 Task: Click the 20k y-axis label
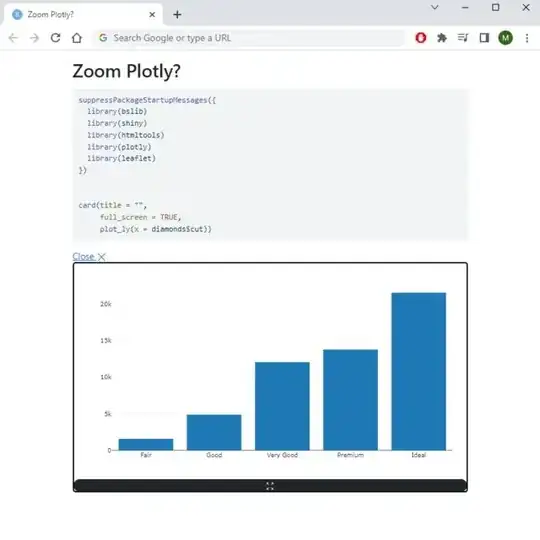pyautogui.click(x=106, y=304)
